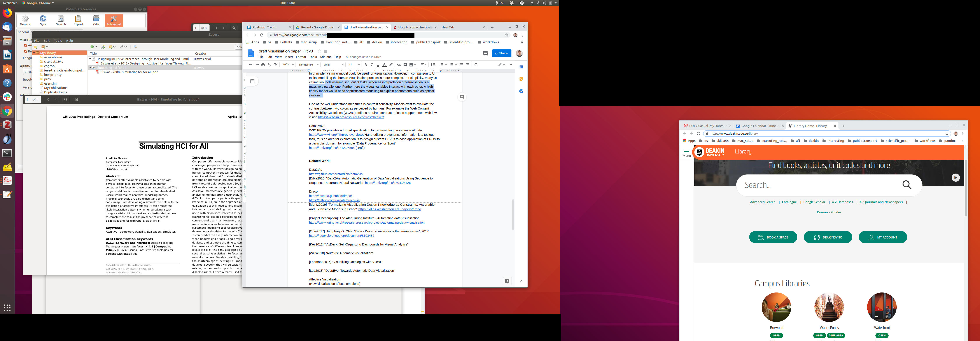Open the Docs comment history icon

tap(485, 53)
